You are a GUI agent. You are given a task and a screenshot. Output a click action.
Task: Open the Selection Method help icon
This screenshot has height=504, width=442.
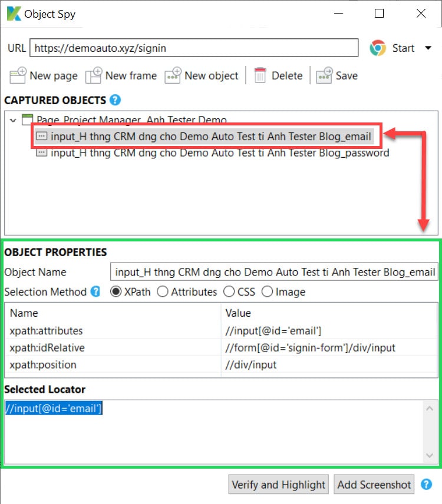[95, 291]
